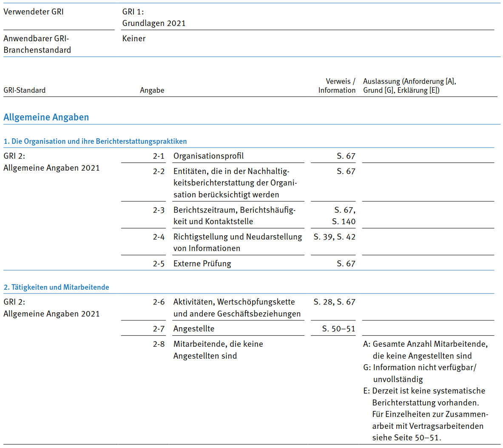Select the 'GRI-Standard' column header
The image size is (503, 448).
click(24, 90)
